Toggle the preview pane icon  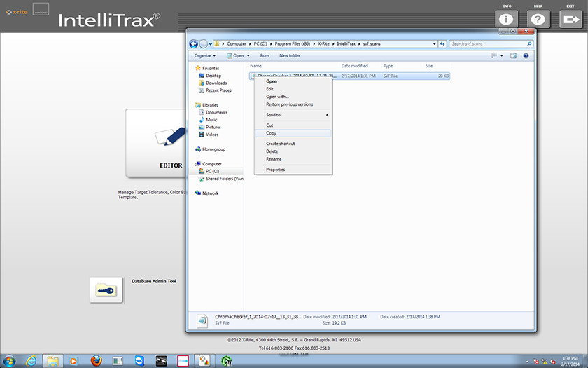tap(513, 55)
